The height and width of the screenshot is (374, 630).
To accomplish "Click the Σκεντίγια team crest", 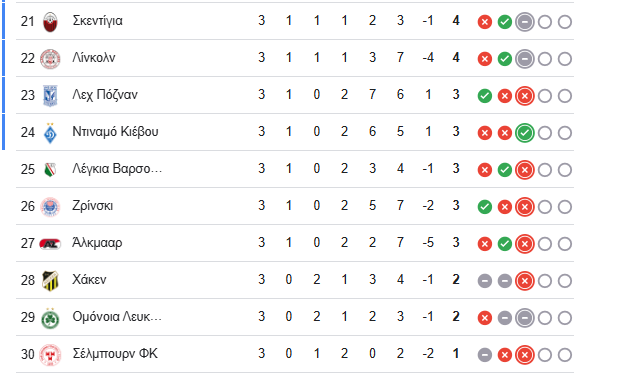I will pos(50,22).
